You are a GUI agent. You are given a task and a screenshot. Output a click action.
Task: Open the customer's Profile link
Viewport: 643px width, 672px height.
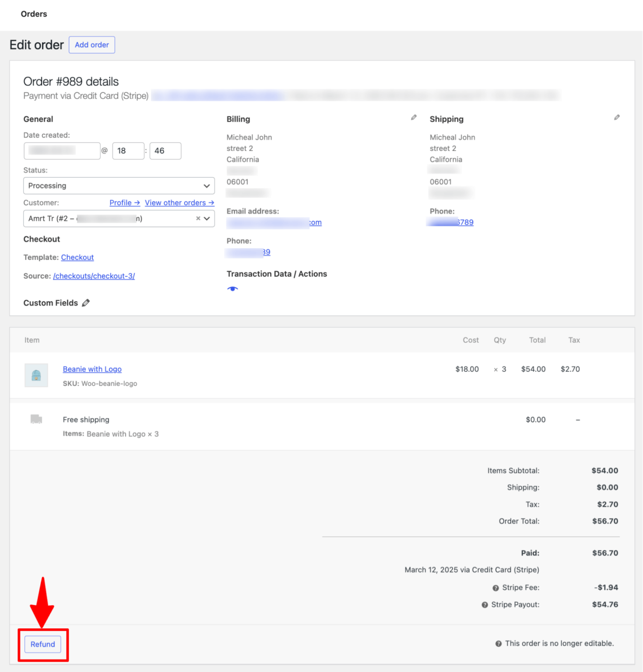point(124,203)
